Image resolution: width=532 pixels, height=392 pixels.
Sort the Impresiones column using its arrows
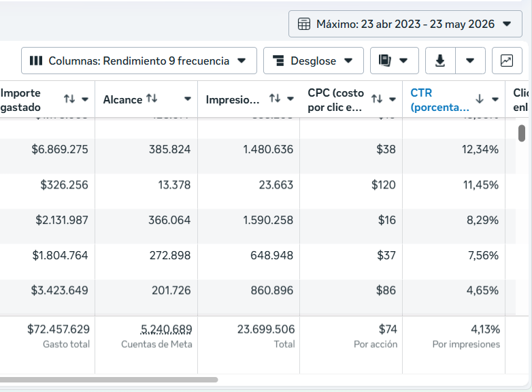(274, 99)
